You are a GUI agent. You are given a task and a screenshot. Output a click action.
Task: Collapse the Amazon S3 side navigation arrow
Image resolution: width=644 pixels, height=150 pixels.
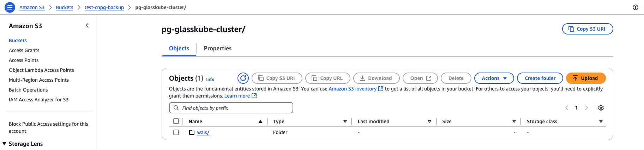point(87,25)
